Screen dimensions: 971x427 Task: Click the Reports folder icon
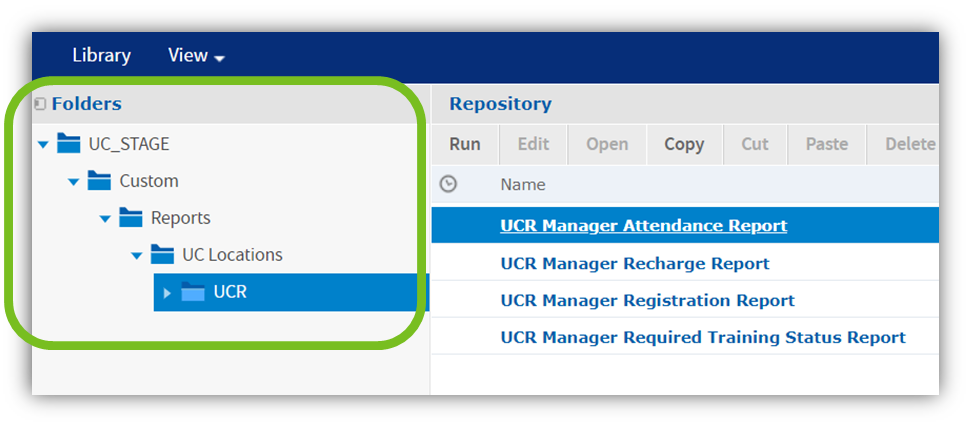[131, 218]
